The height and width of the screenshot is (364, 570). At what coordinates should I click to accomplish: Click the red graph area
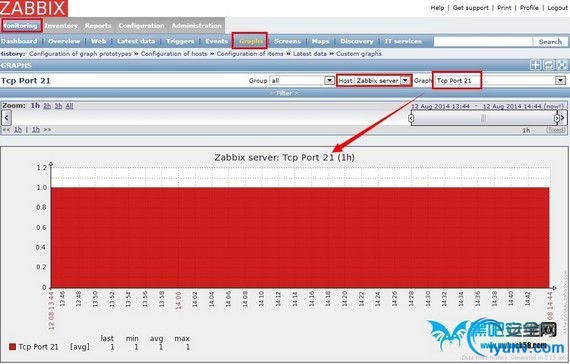coord(300,237)
